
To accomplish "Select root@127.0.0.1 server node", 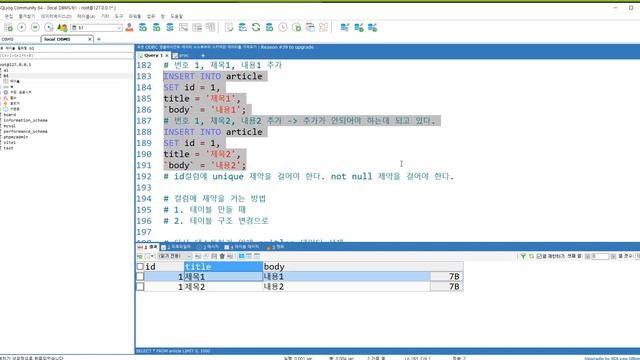I will tap(16, 64).
